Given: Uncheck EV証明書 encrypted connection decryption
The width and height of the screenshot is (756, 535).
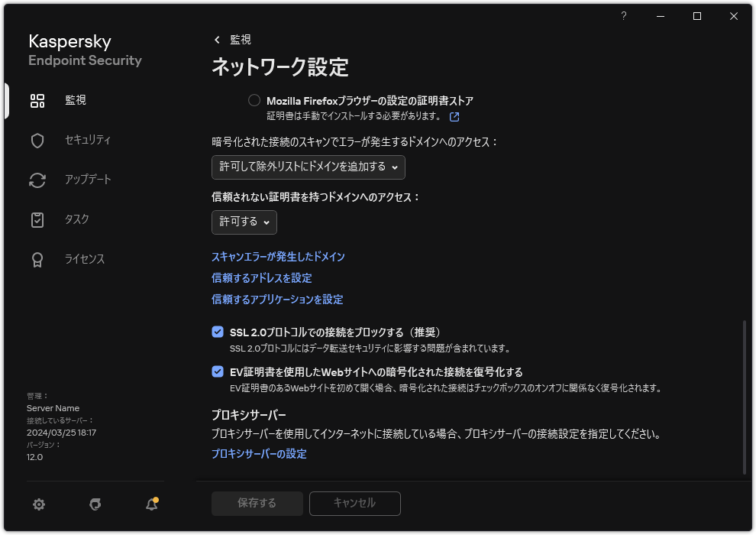Looking at the screenshot, I should coord(216,371).
